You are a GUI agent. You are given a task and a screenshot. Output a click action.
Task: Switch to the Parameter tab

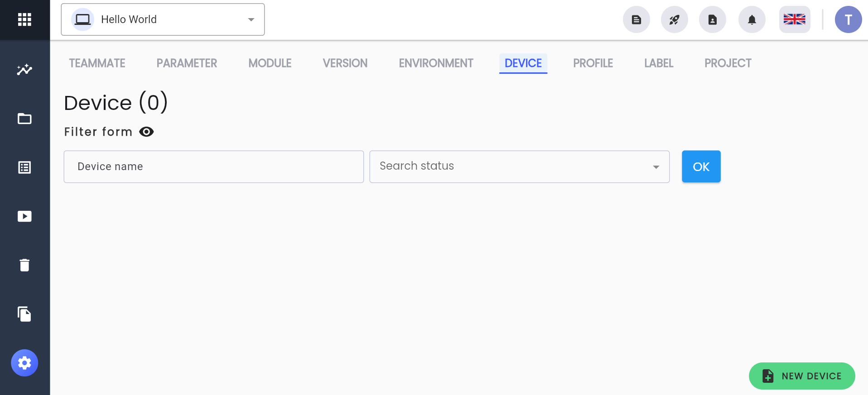tap(187, 63)
